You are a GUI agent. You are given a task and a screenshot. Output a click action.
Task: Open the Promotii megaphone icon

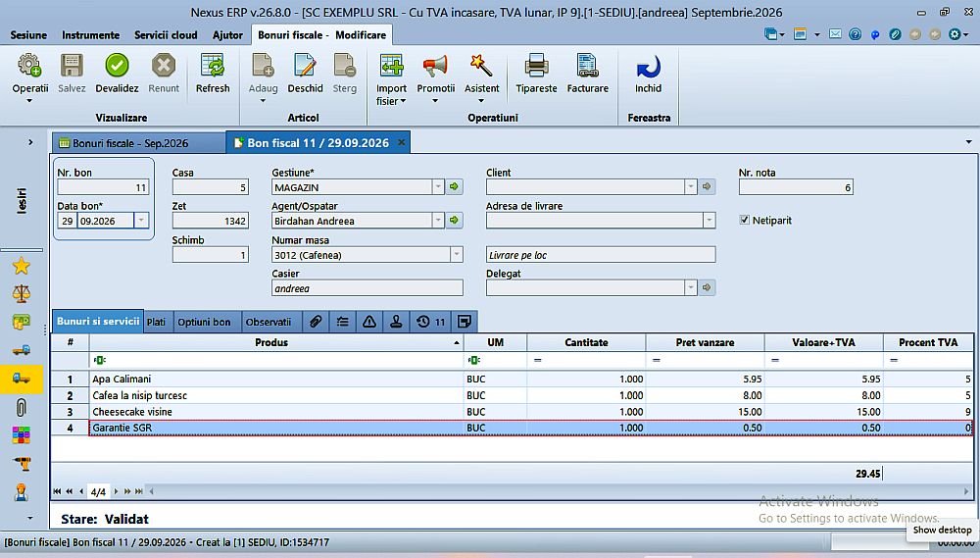[435, 66]
